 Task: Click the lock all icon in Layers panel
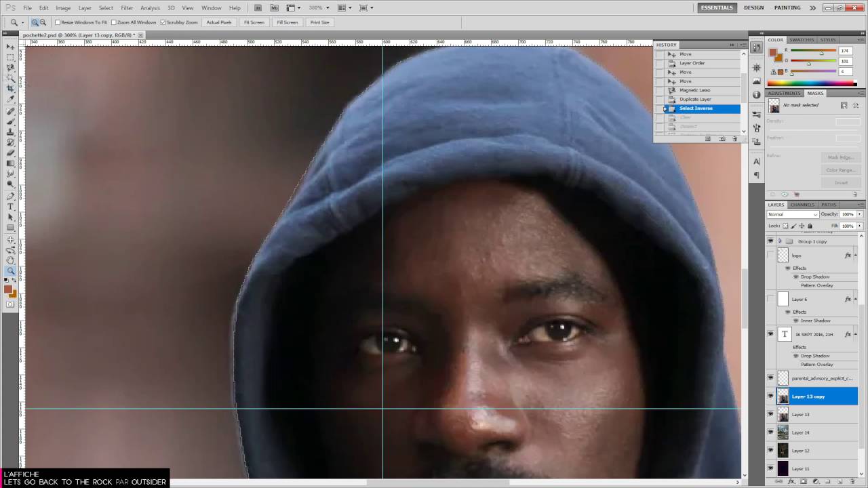[x=810, y=226]
